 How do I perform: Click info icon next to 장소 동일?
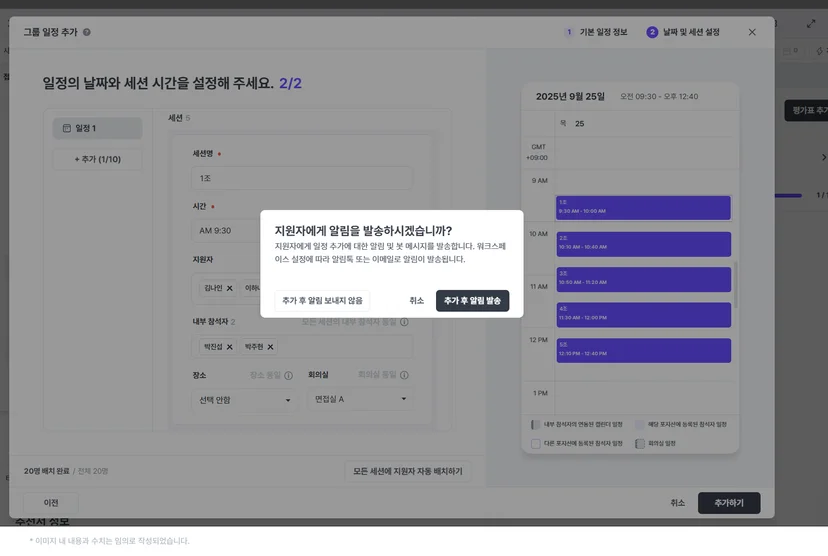(x=288, y=375)
